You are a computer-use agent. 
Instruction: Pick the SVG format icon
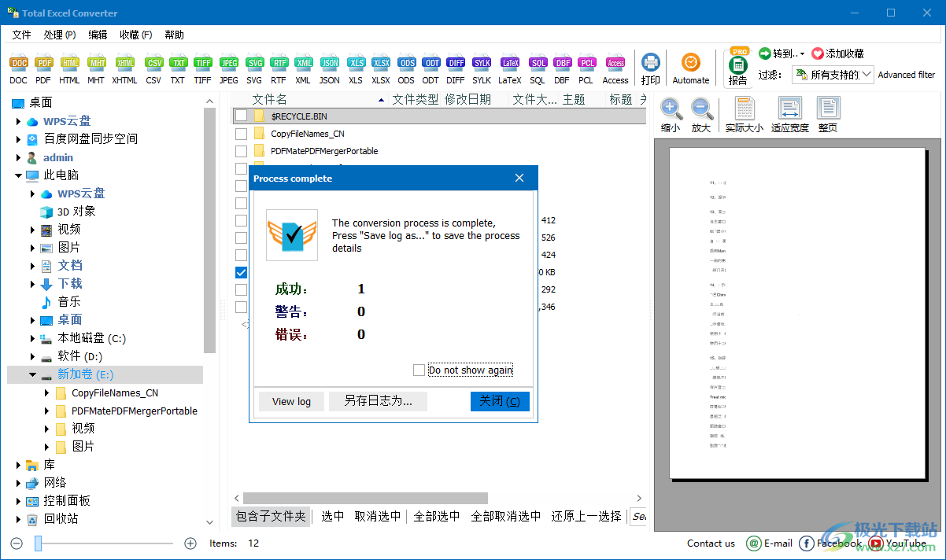tap(254, 69)
